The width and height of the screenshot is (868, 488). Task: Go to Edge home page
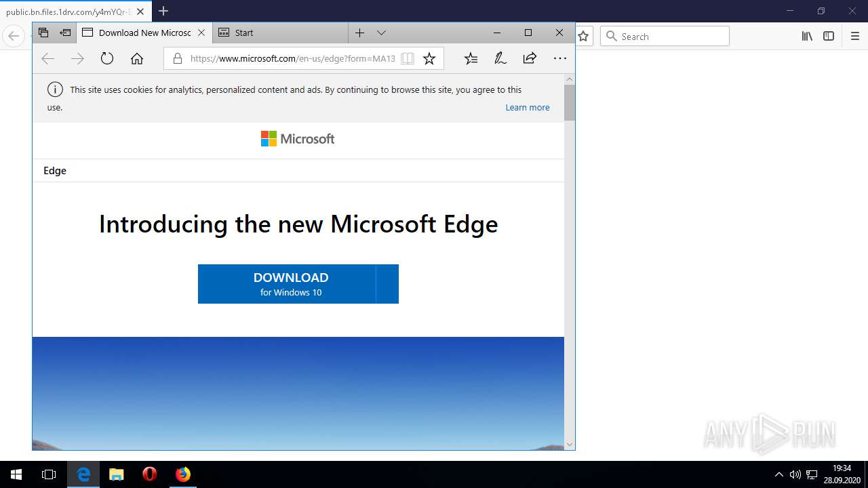click(137, 59)
